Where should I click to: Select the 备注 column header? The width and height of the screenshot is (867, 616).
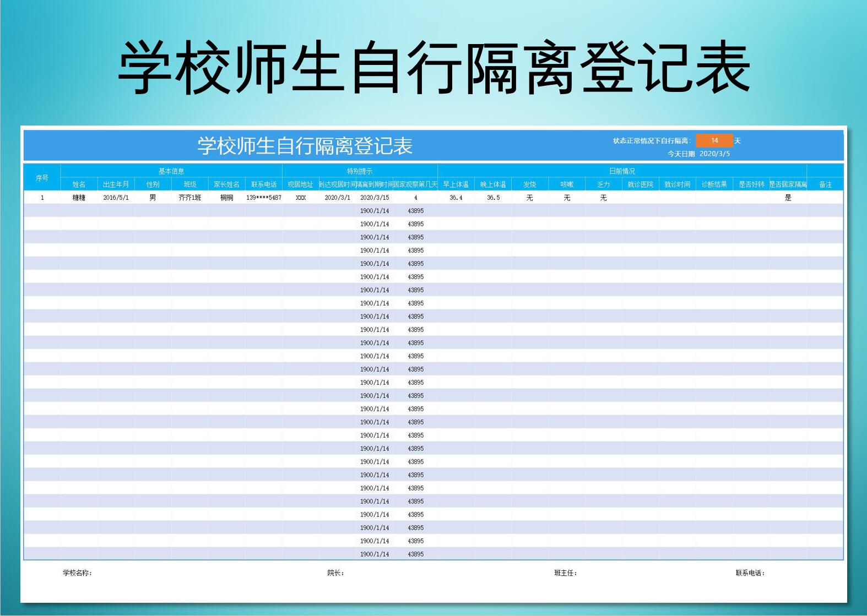coord(825,184)
